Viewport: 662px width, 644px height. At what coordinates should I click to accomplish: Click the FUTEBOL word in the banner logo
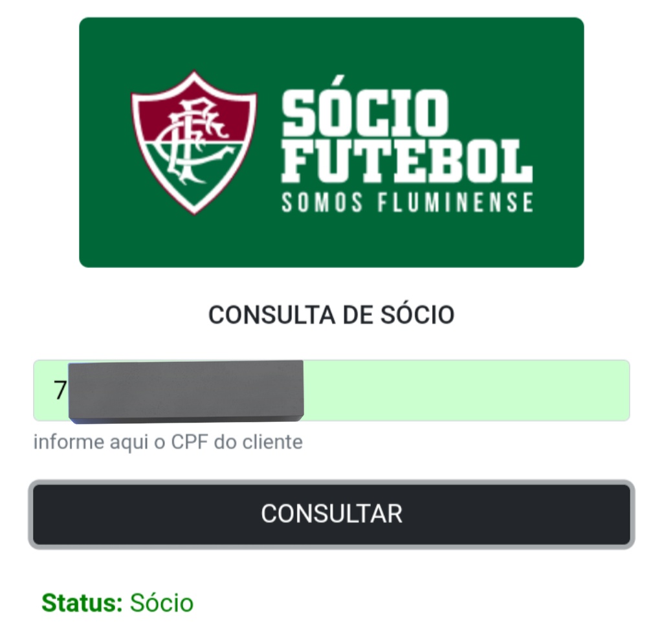coord(407,161)
